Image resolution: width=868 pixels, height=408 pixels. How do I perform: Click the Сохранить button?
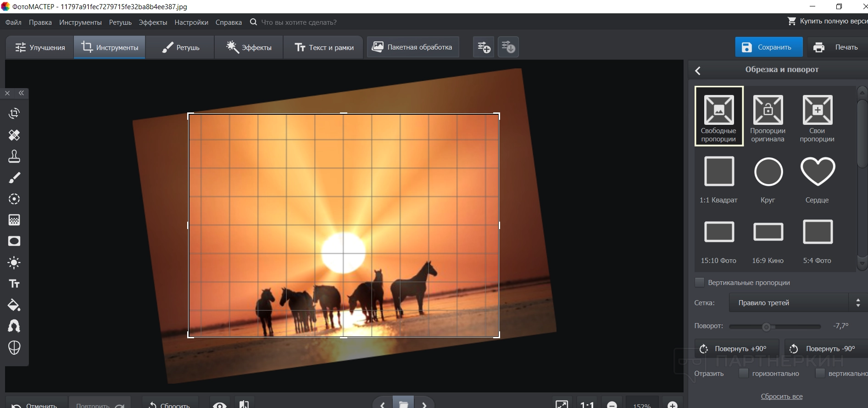(768, 47)
